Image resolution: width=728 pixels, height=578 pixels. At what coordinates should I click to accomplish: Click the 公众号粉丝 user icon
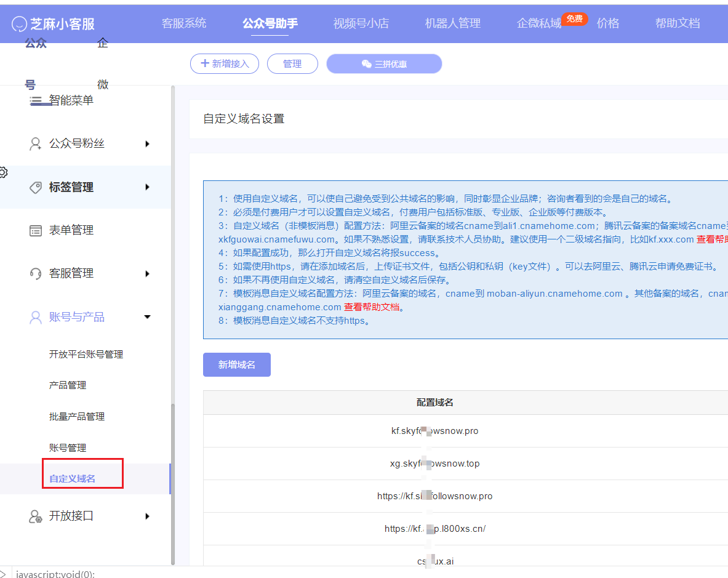(35, 144)
